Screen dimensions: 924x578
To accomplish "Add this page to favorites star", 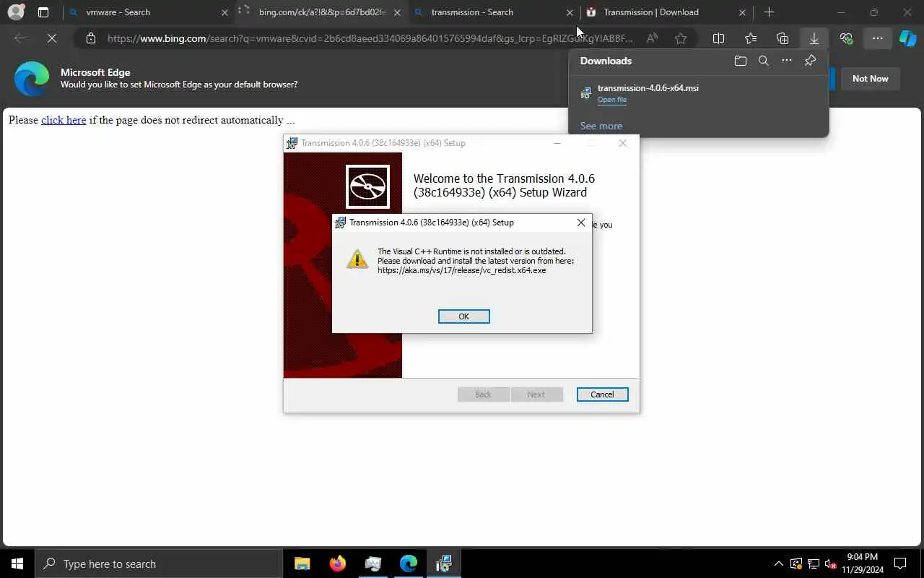I will pyautogui.click(x=681, y=38).
